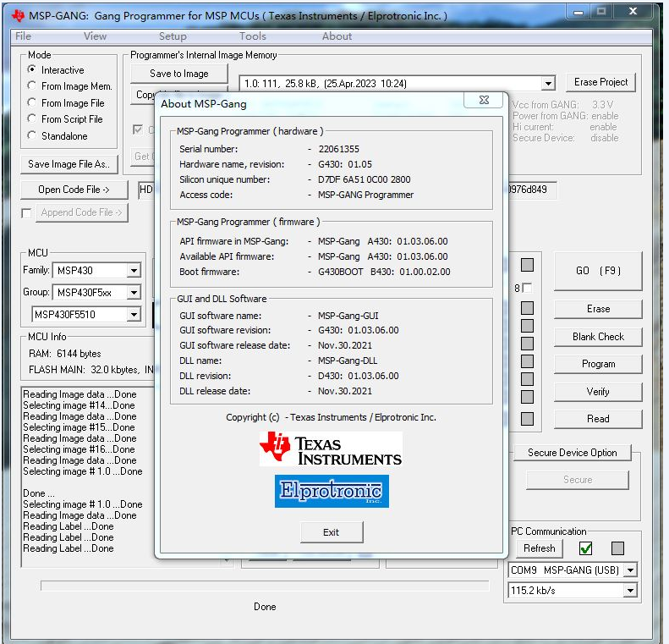Click silicon unique number D7DF 6A51 0C00 2800
This screenshot has height=644, width=669.
pos(365,179)
